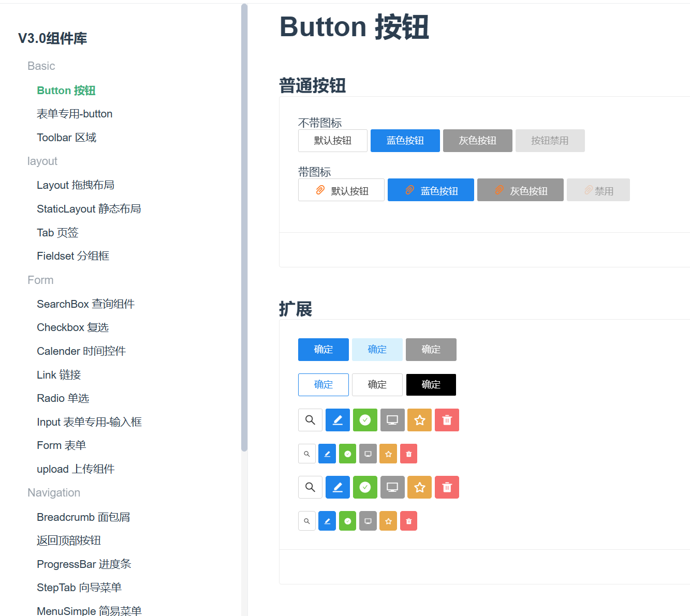This screenshot has width=690, height=616.
Task: Go to Fieldset 分组框 in the sidebar
Action: coord(73,256)
